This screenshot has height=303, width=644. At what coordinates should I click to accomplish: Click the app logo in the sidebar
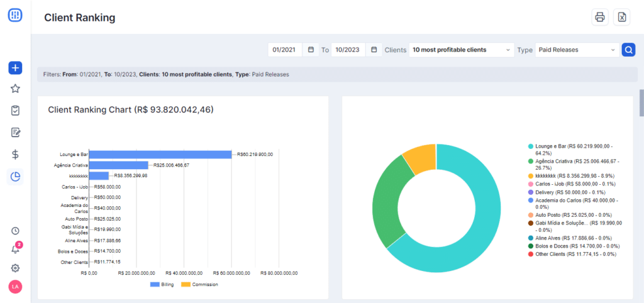tap(15, 15)
